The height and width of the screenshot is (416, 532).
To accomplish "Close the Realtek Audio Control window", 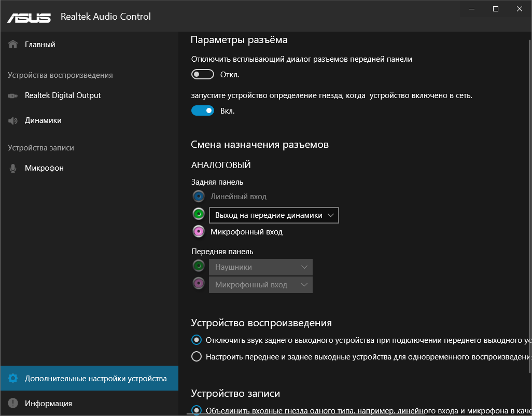I will [520, 9].
